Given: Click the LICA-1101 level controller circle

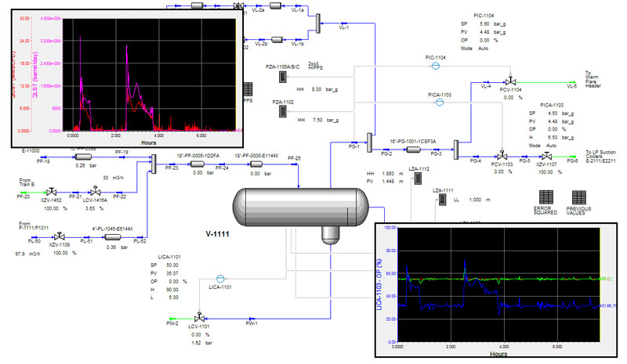Looking at the screenshot, I should (220, 278).
